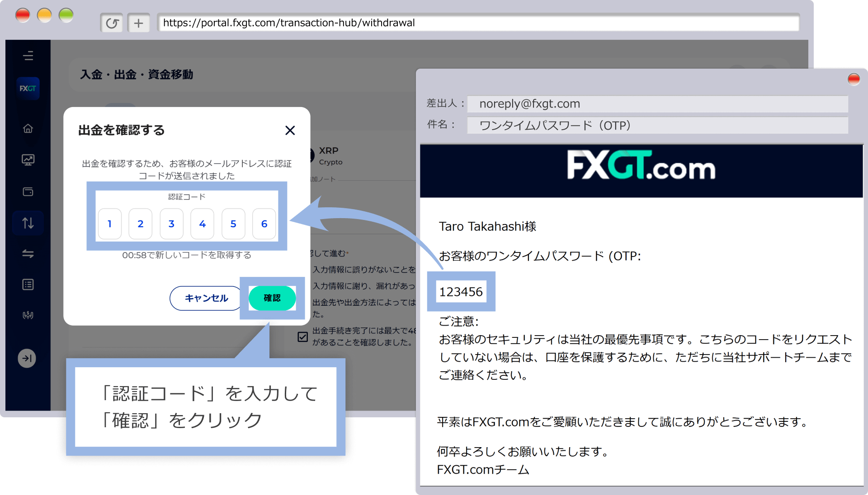This screenshot has width=868, height=495.
Task: Uncheck the 48-hour withdrawal confirmation checkbox
Action: [302, 336]
